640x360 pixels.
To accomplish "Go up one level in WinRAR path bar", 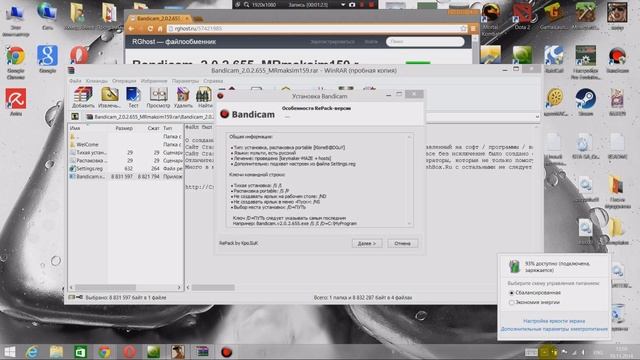I will (x=75, y=117).
